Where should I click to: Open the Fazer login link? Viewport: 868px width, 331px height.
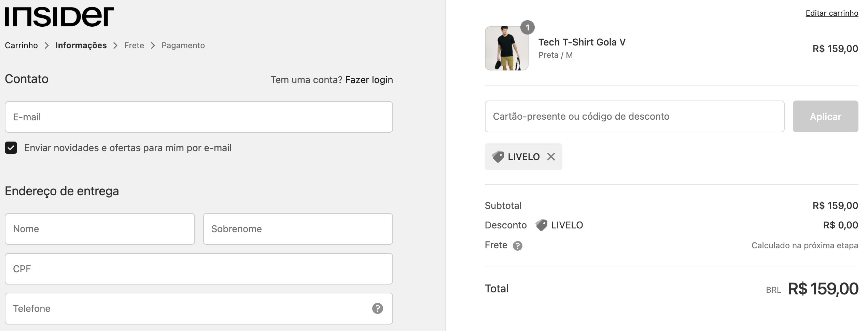pyautogui.click(x=369, y=80)
